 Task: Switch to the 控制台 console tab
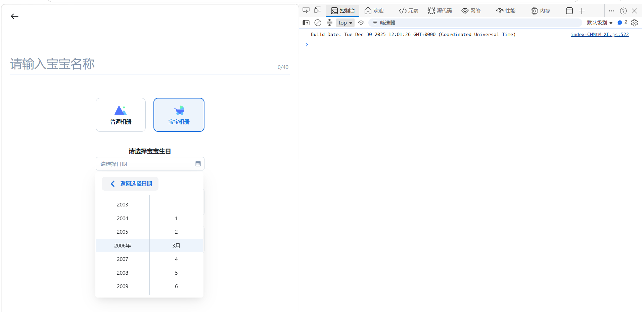(343, 11)
